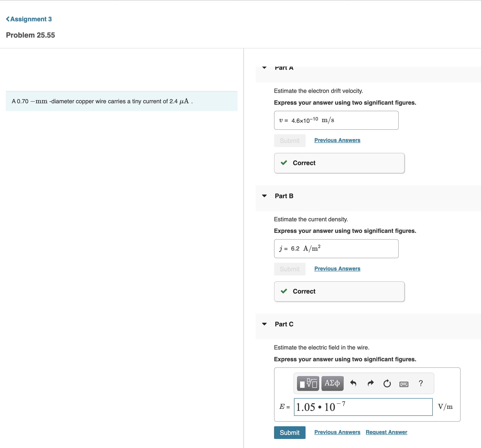Image resolution: width=481 pixels, height=448 pixels.
Task: Click Request Answer link
Action: coord(386,432)
